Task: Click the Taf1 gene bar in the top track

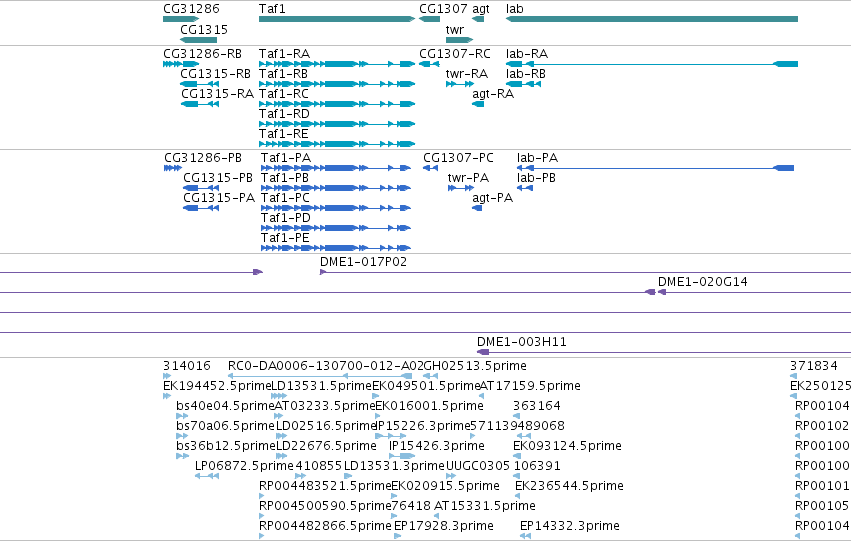Action: pyautogui.click(x=337, y=19)
